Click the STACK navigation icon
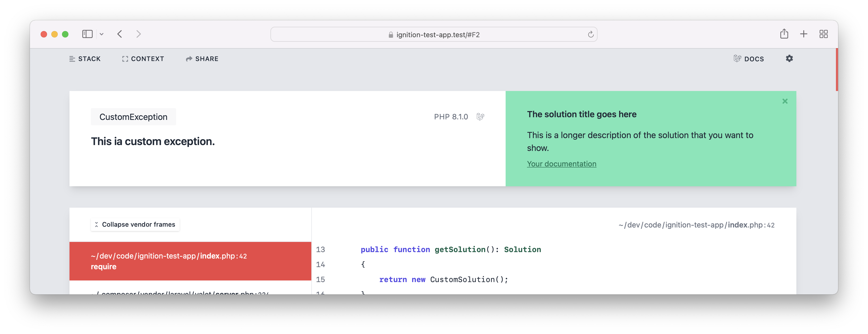Screen dimensions: 868x334 72,59
